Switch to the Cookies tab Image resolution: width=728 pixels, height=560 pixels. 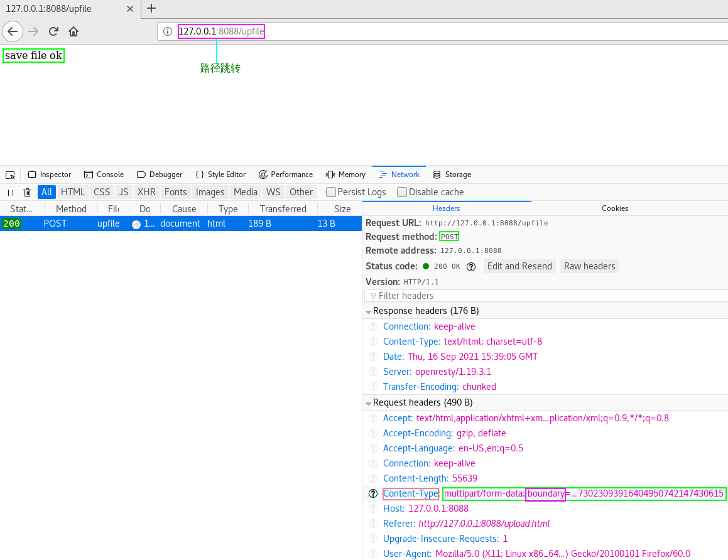coord(614,208)
